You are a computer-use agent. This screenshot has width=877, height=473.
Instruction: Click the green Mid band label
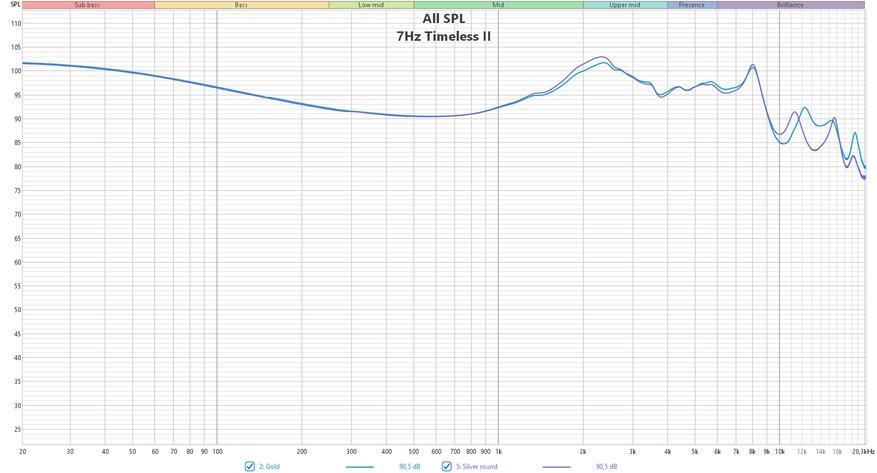coord(498,5)
